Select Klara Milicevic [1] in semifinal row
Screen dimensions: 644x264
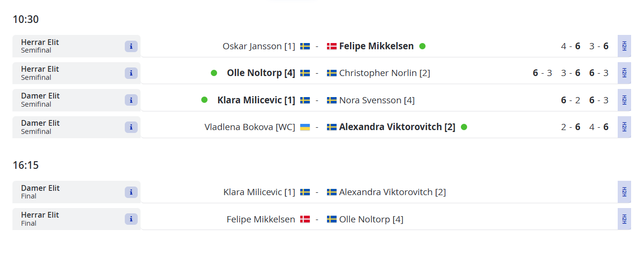256,100
